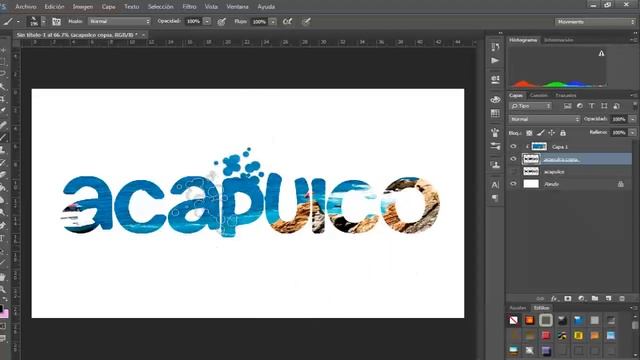This screenshot has height=360, width=640.
Task: Create a new layer
Action: click(x=609, y=299)
